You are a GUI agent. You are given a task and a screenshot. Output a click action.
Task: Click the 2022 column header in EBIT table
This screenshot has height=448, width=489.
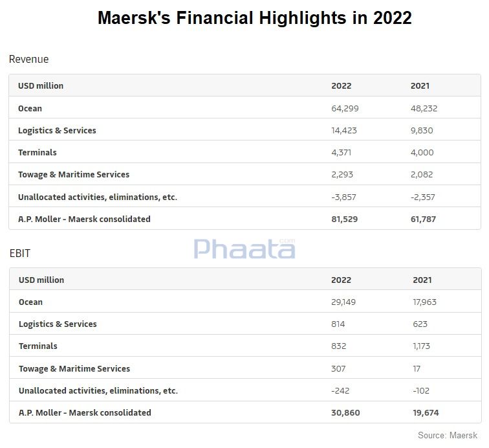[x=341, y=280]
